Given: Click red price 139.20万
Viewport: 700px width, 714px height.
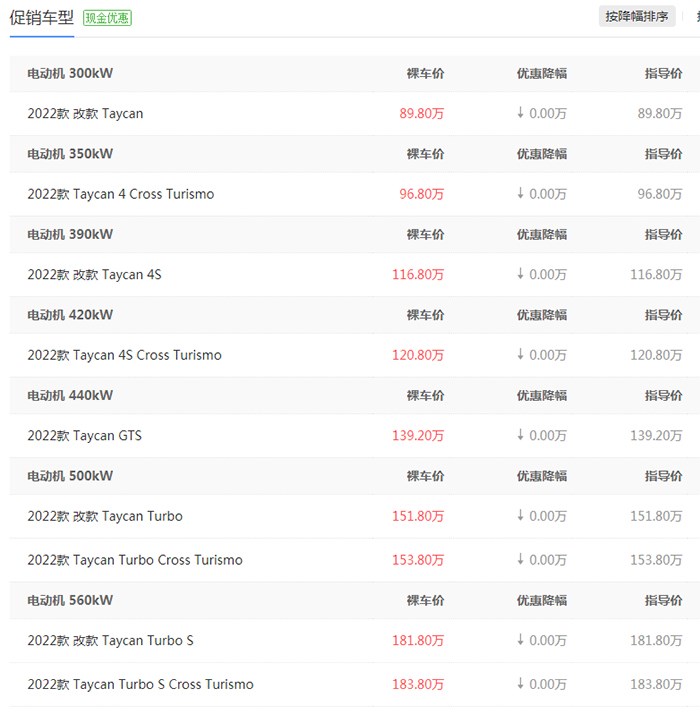Looking at the screenshot, I should [x=418, y=436].
